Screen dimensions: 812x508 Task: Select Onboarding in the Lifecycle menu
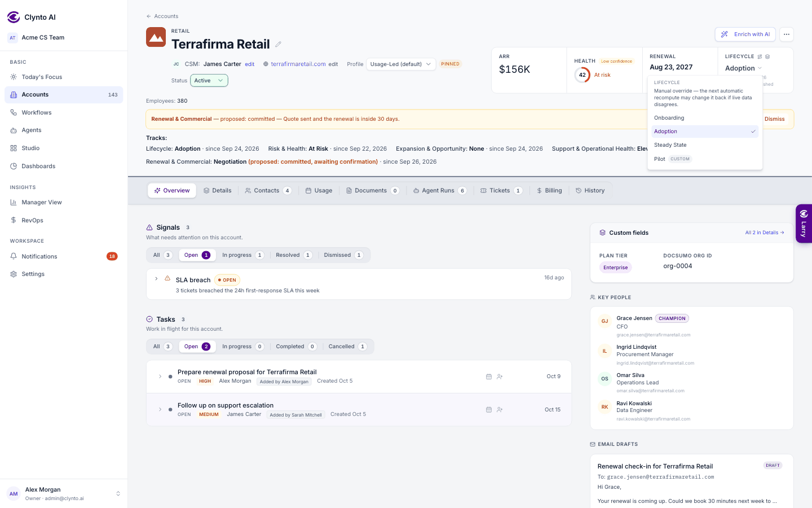(705, 118)
